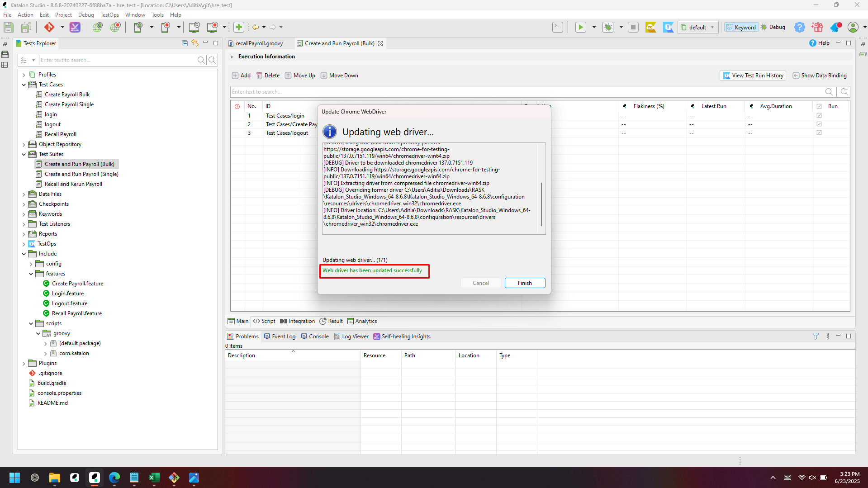Screen dimensions: 868x488
Task: Click the Debug bug run icon
Action: pyautogui.click(x=608, y=27)
